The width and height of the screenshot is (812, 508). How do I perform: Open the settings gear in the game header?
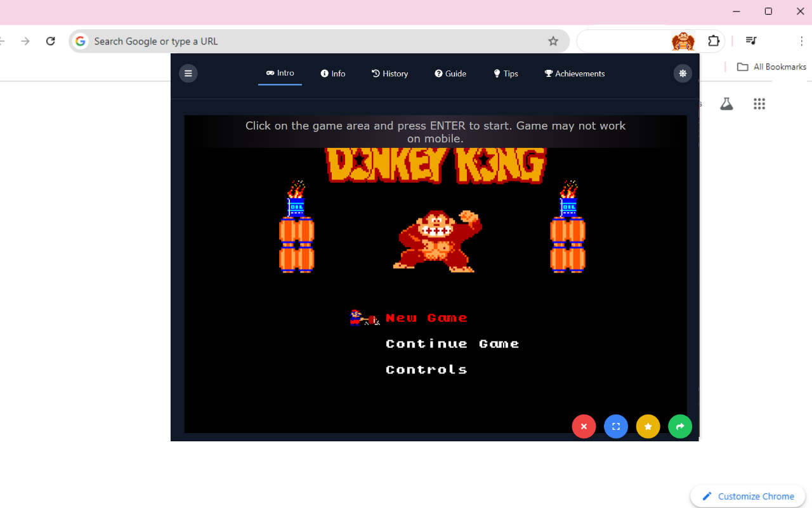(683, 73)
